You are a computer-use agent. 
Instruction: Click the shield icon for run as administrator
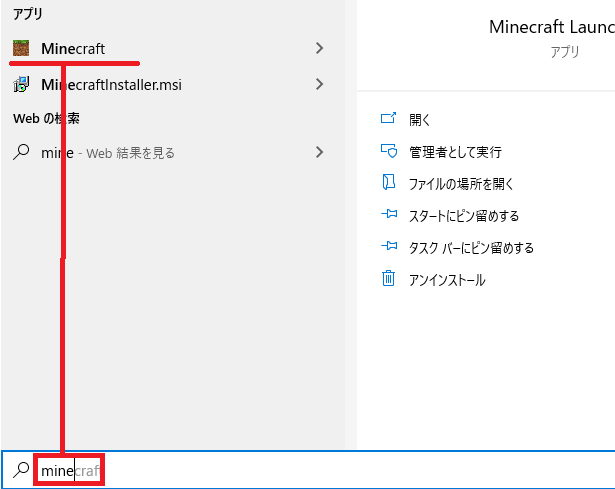click(389, 151)
